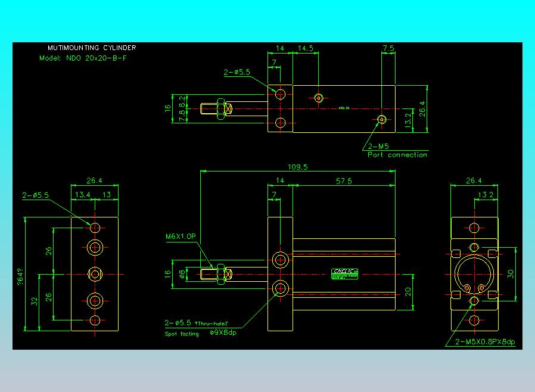
Task: Select the 32 dimension on left view
Action: click(34, 301)
